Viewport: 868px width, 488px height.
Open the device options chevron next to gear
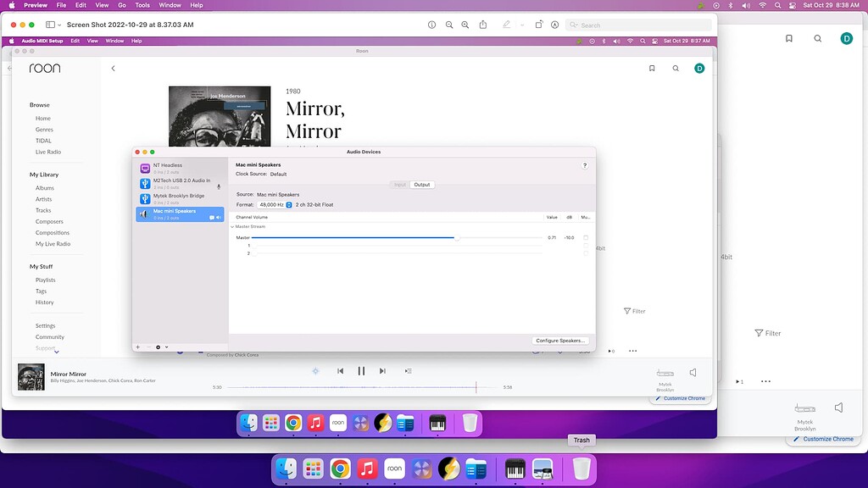(166, 347)
